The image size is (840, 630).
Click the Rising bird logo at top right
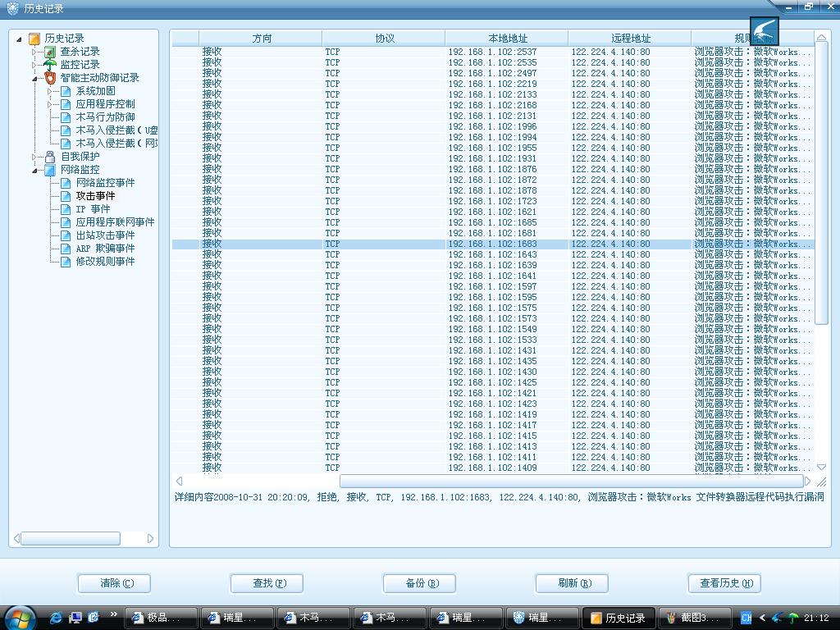[x=764, y=30]
